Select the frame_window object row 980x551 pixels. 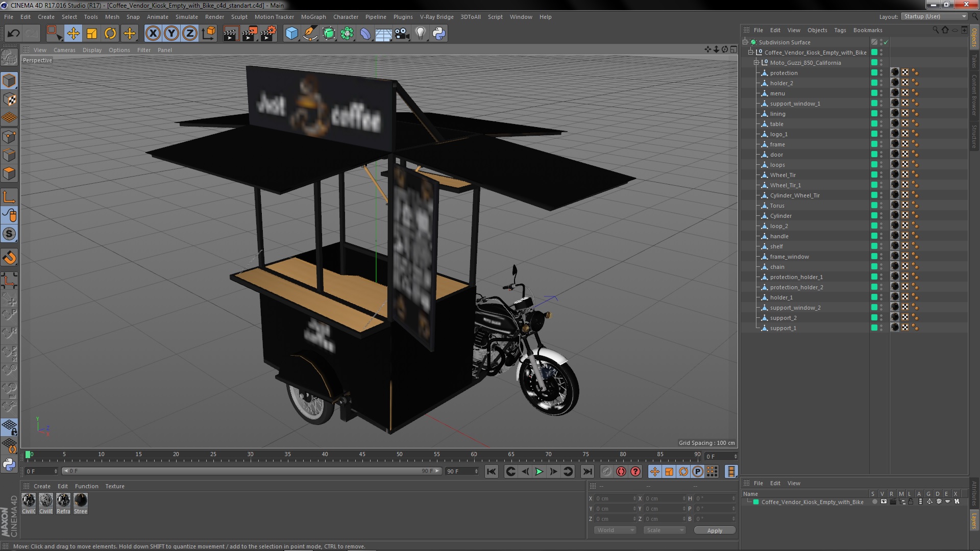pos(789,256)
